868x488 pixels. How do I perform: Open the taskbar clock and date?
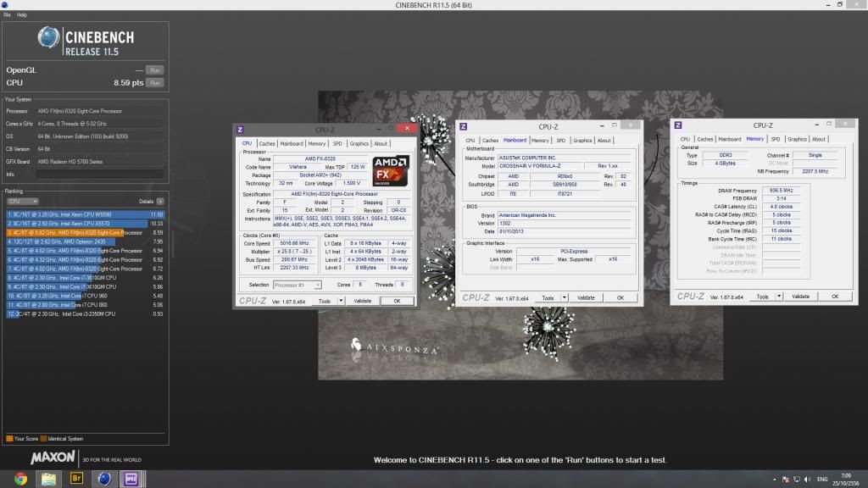coord(846,480)
